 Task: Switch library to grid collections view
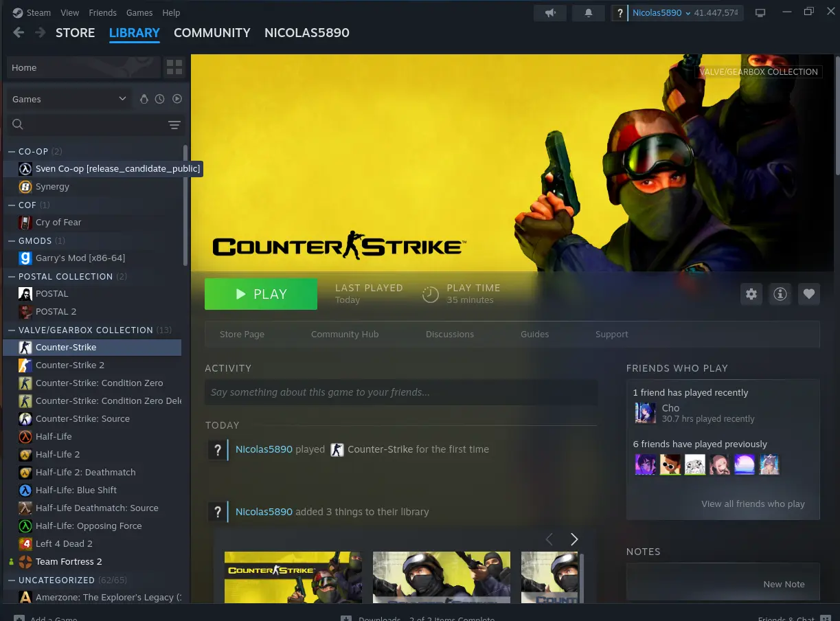click(174, 67)
